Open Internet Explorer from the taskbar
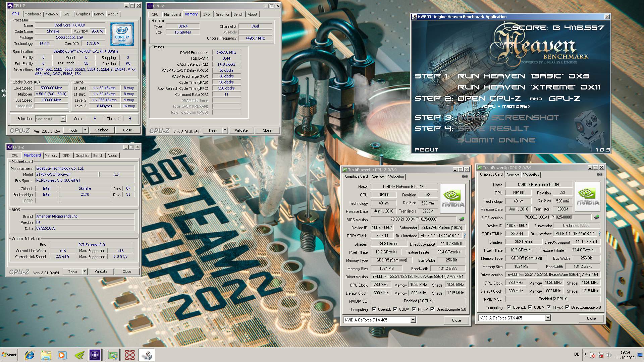The width and height of the screenshot is (644, 362). coord(30,355)
